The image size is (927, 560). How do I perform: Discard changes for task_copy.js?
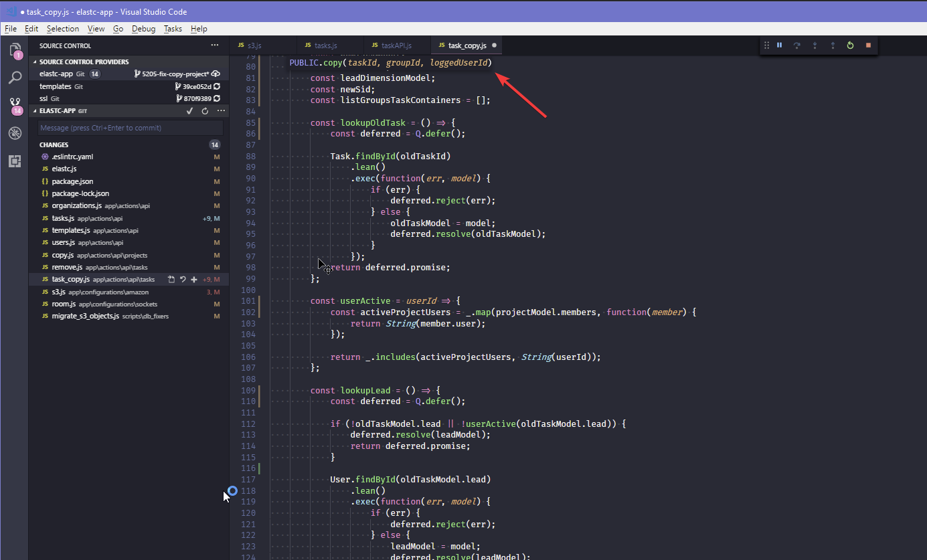coord(183,279)
